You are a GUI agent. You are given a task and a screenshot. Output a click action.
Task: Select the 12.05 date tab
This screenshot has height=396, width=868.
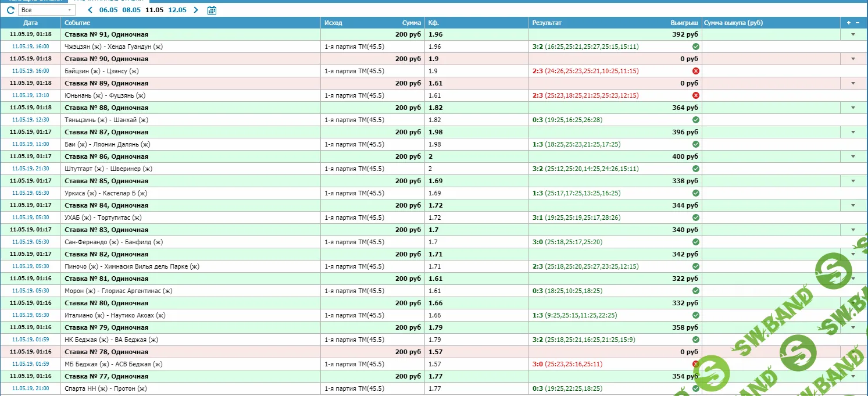(177, 10)
